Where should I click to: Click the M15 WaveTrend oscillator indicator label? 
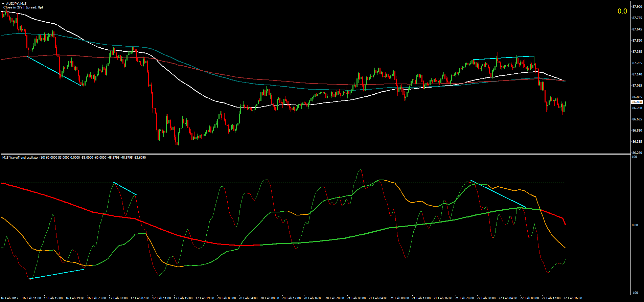coord(74,158)
